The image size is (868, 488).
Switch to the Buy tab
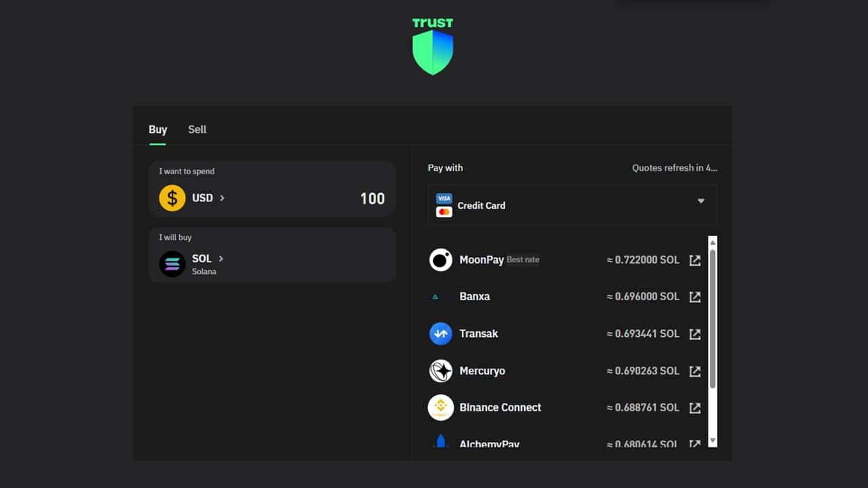pos(158,129)
